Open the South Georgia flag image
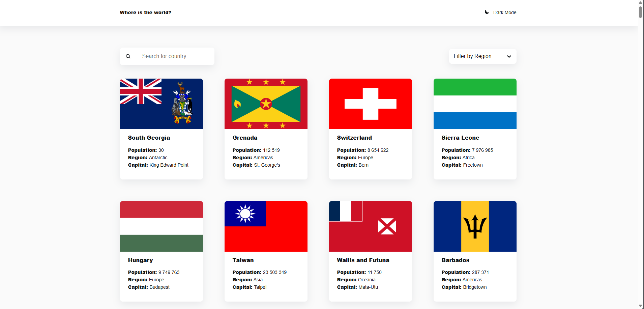644x309 pixels. point(162,104)
